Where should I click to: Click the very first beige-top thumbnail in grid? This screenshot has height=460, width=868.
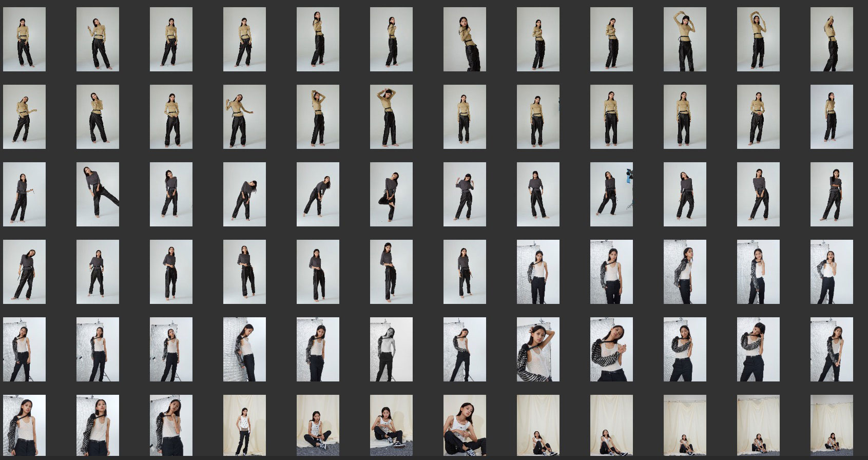[24, 39]
